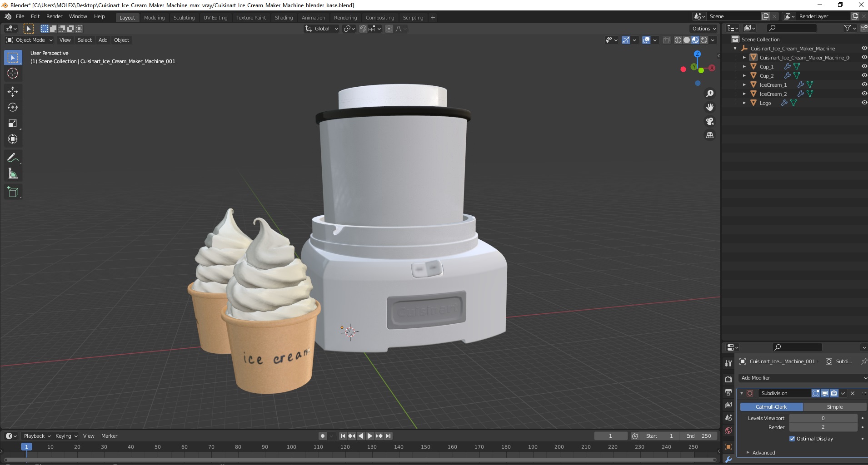Open the Add Modifier dropdown
Viewport: 868px width, 465px height.
point(803,378)
